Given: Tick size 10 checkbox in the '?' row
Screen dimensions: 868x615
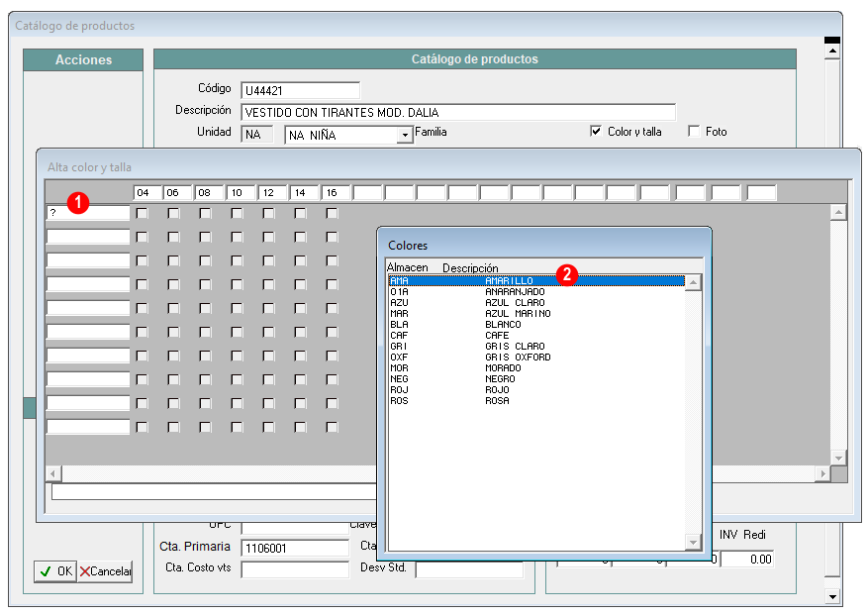Looking at the screenshot, I should [237, 213].
